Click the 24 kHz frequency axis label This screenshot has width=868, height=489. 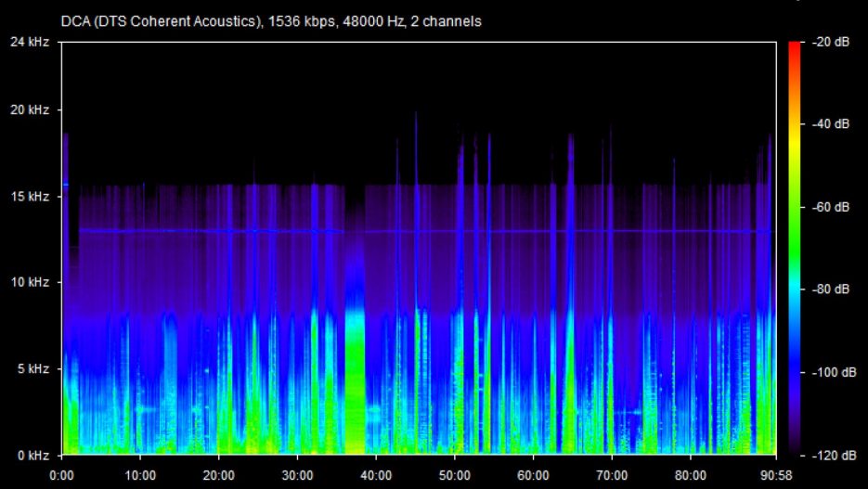tap(30, 42)
